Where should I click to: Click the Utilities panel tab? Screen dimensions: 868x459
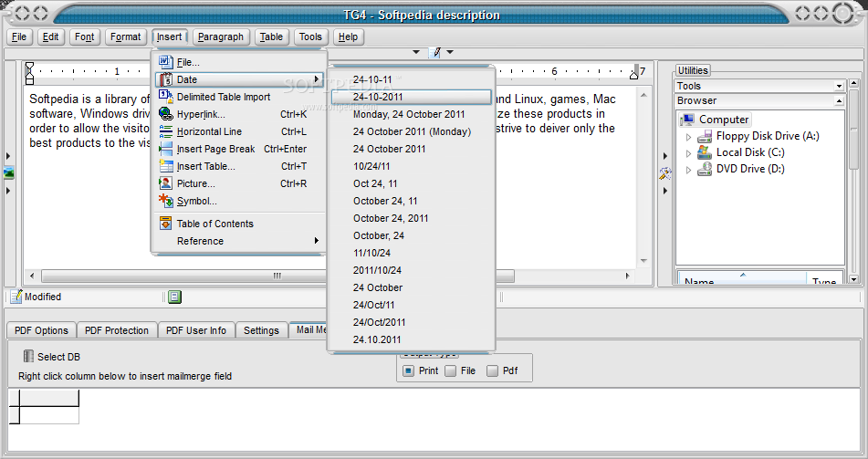[x=693, y=70]
